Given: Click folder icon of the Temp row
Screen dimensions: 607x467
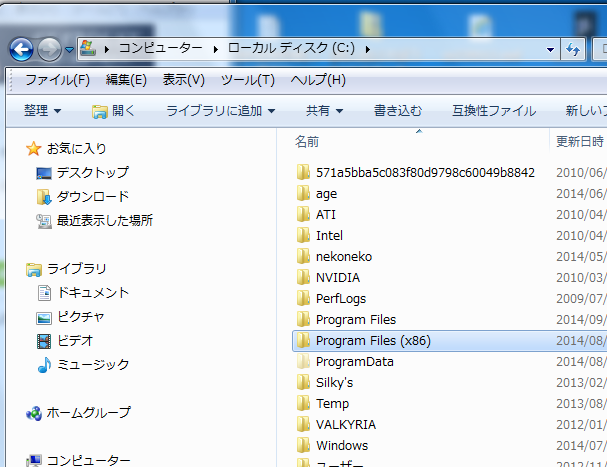Looking at the screenshot, I should [303, 403].
